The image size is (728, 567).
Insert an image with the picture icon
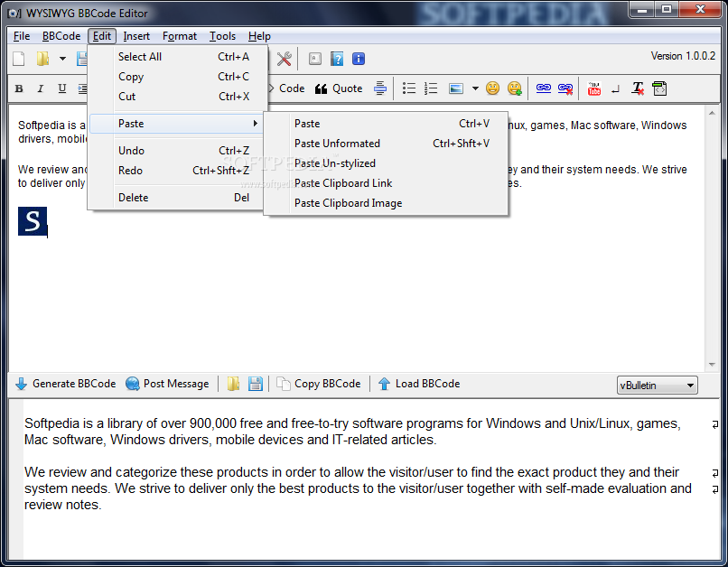456,88
